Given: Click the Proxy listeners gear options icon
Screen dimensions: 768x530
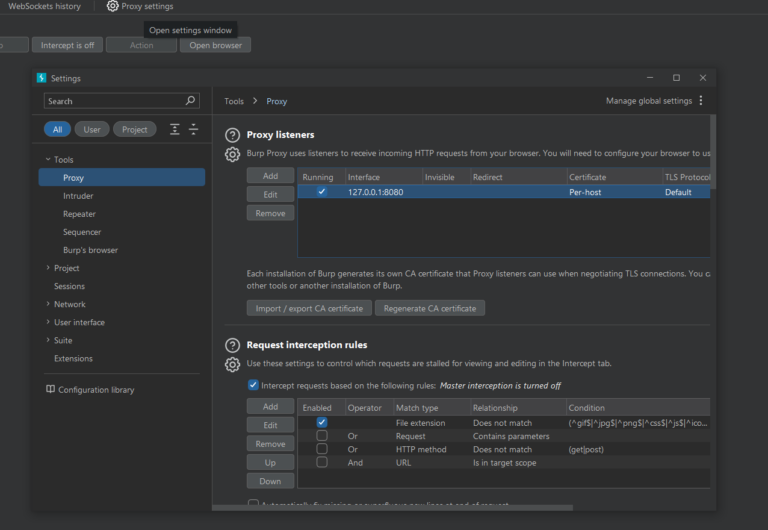Looking at the screenshot, I should (x=232, y=154).
